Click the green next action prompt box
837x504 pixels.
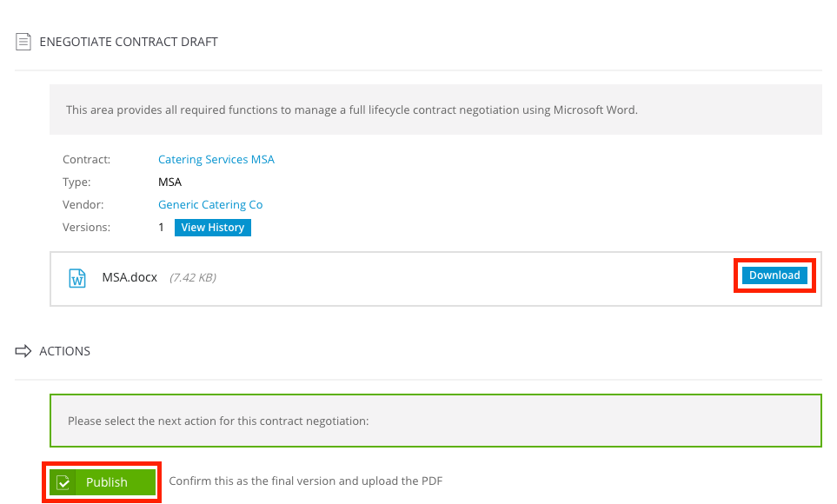click(435, 421)
